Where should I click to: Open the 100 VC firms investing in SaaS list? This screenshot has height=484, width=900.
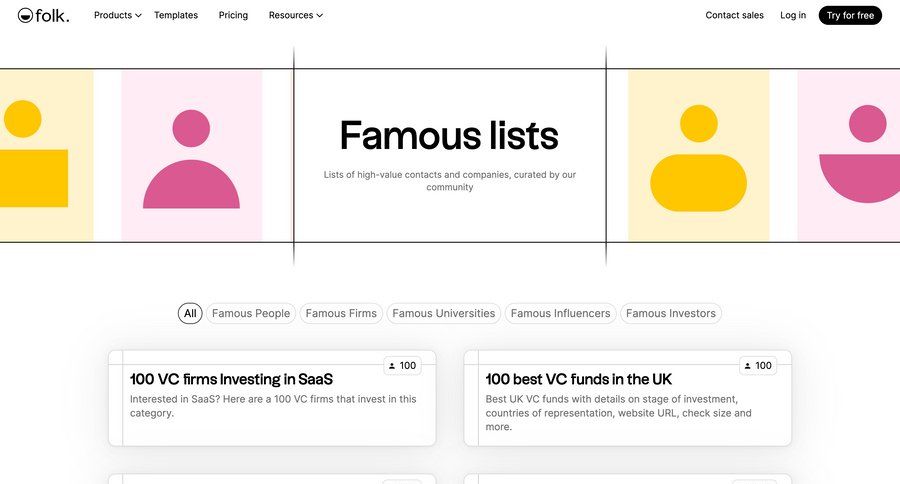[x=231, y=380]
